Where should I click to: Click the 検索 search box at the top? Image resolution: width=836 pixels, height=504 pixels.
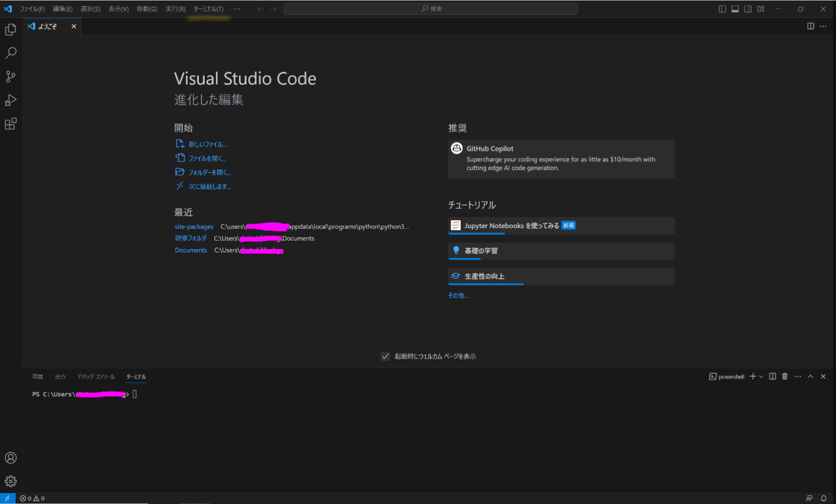pos(430,8)
